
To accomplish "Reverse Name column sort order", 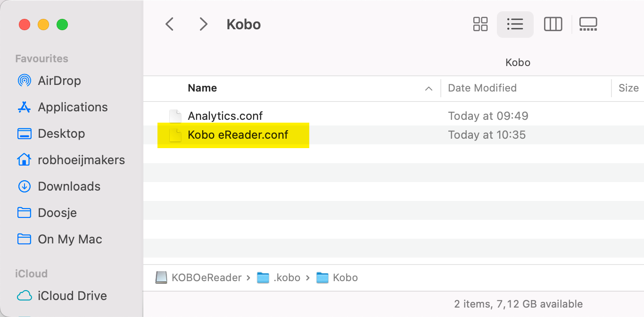I will click(x=202, y=88).
